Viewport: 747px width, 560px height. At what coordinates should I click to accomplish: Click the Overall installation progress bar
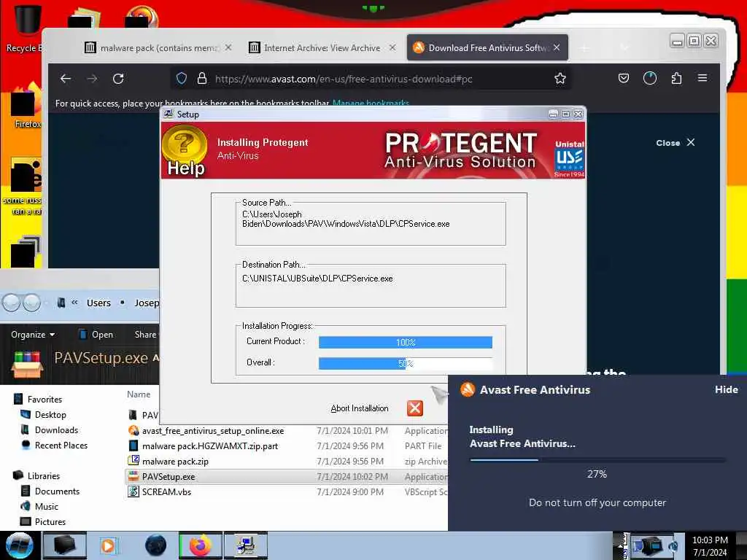pyautogui.click(x=405, y=363)
